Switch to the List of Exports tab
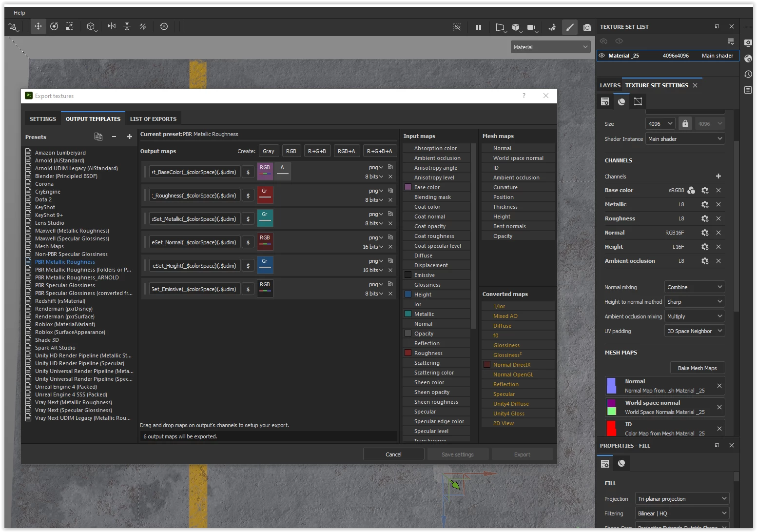The height and width of the screenshot is (532, 757). 153,119
